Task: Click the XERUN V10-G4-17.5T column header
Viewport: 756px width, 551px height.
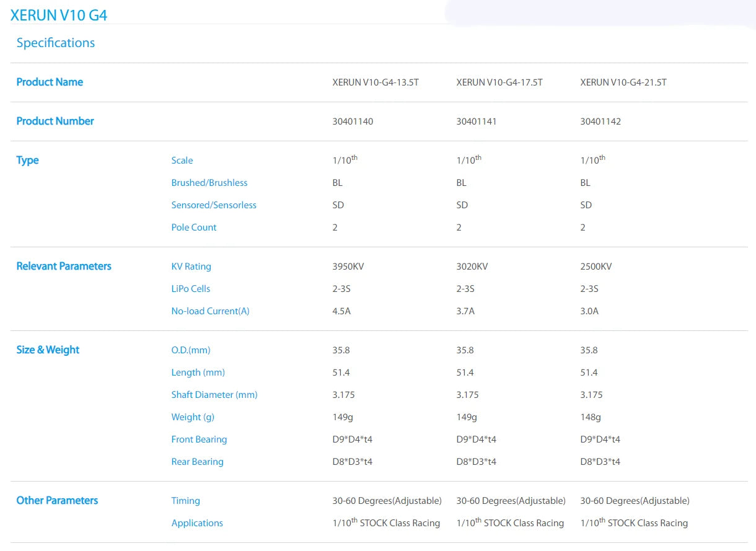Action: point(499,82)
